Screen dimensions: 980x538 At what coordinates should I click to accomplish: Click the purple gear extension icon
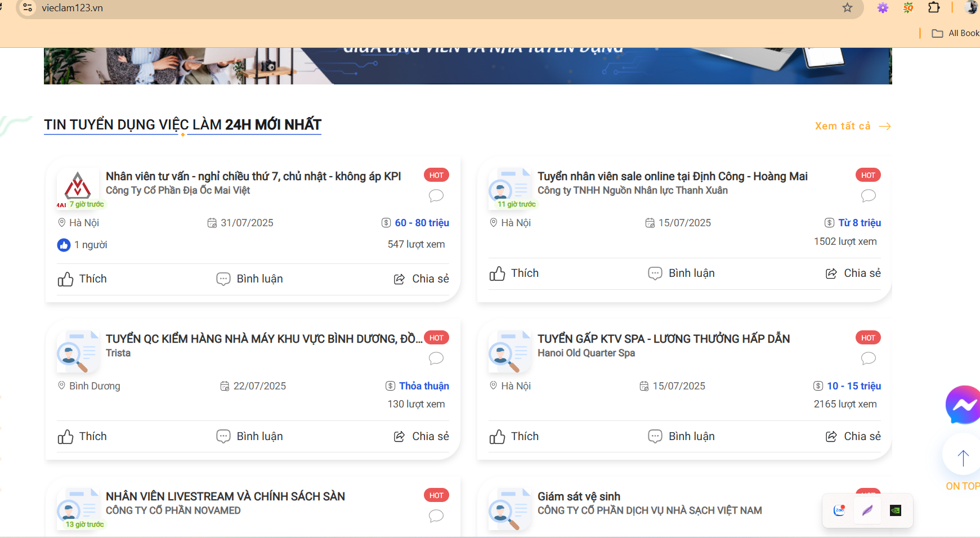883,8
